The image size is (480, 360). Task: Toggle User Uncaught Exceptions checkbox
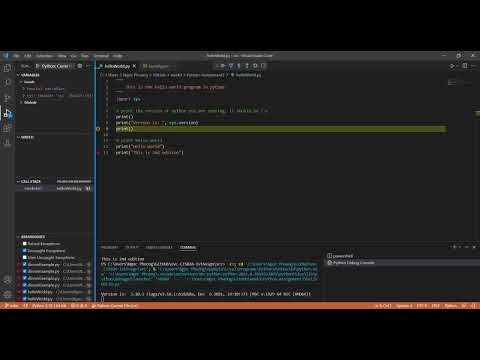(x=24, y=258)
